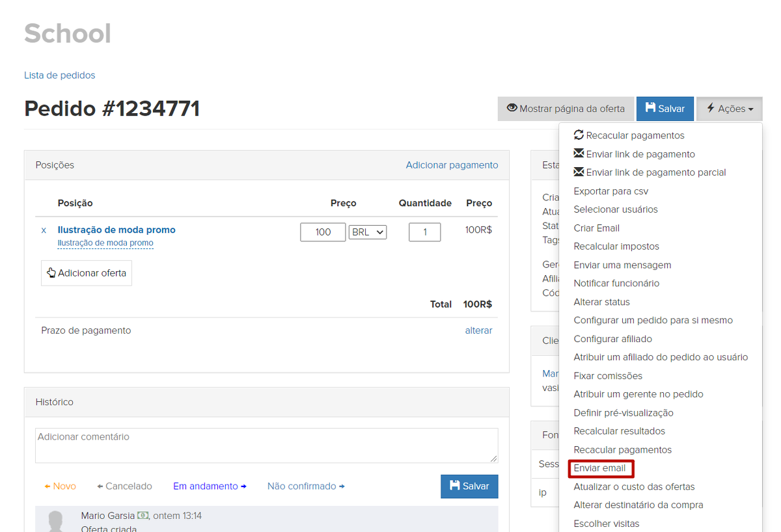Click the quantity input field
The height and width of the screenshot is (532, 781).
[424, 232]
